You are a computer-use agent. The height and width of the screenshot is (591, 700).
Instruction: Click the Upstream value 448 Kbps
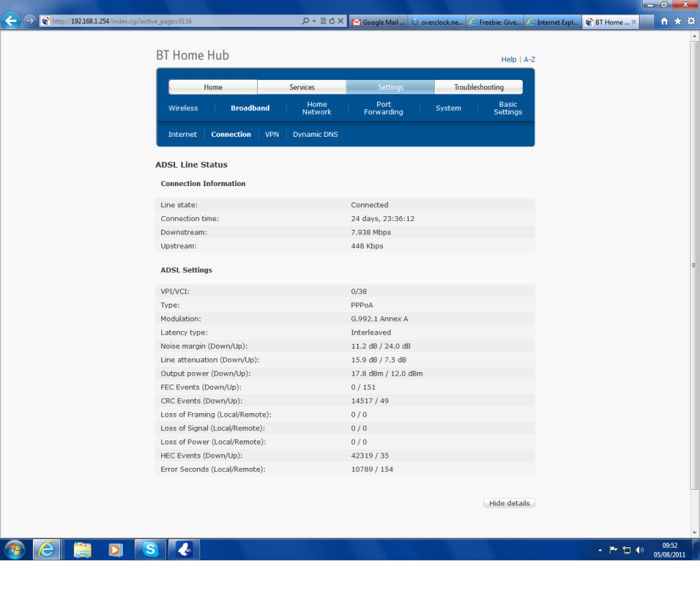pos(367,246)
